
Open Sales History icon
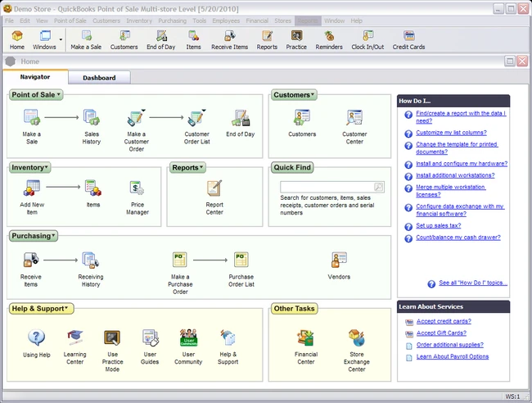coord(92,117)
